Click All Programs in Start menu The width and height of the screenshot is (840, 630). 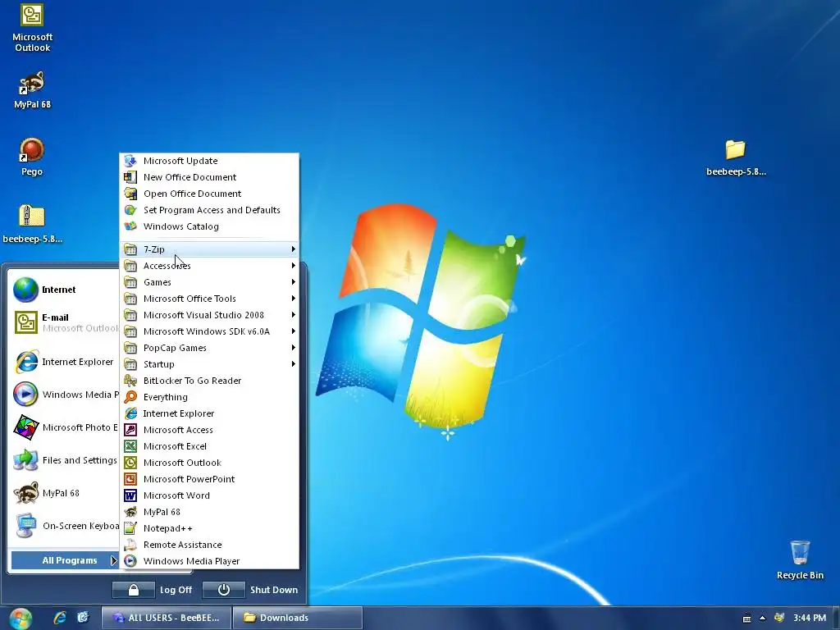click(65, 560)
